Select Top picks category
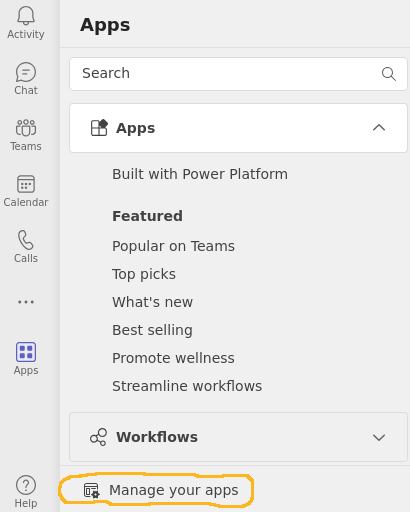 pyautogui.click(x=144, y=274)
